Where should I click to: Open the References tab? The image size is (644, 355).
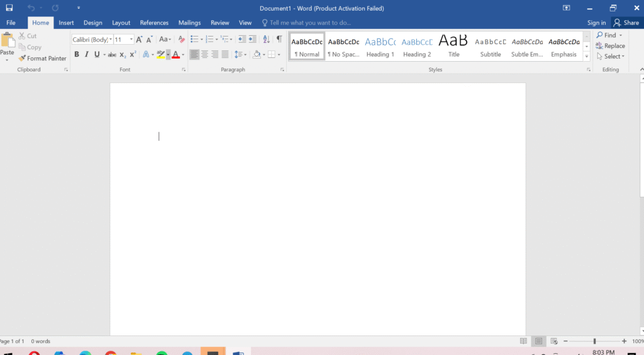point(154,23)
